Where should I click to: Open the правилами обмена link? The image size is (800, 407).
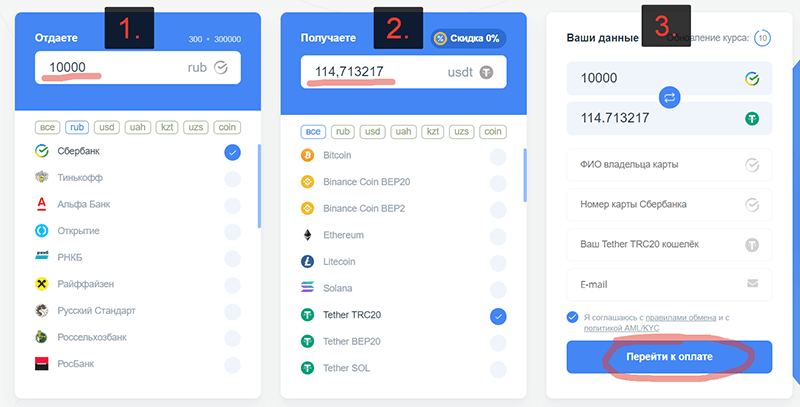pyautogui.click(x=681, y=317)
